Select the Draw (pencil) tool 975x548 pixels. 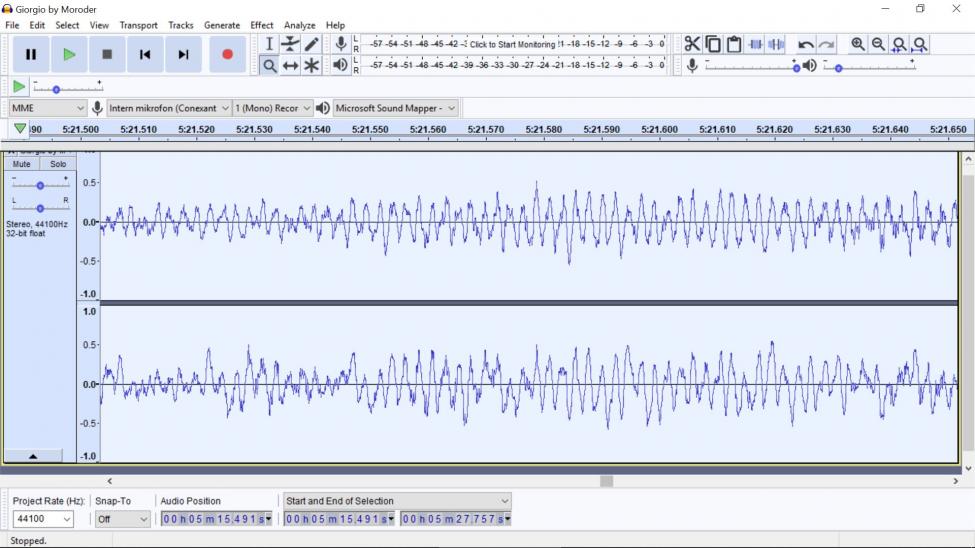[312, 44]
